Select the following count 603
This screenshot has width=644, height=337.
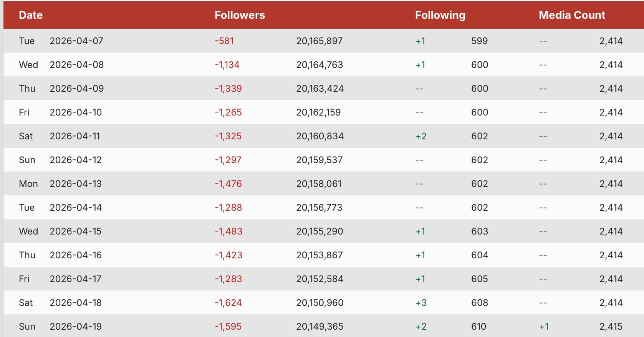click(480, 231)
